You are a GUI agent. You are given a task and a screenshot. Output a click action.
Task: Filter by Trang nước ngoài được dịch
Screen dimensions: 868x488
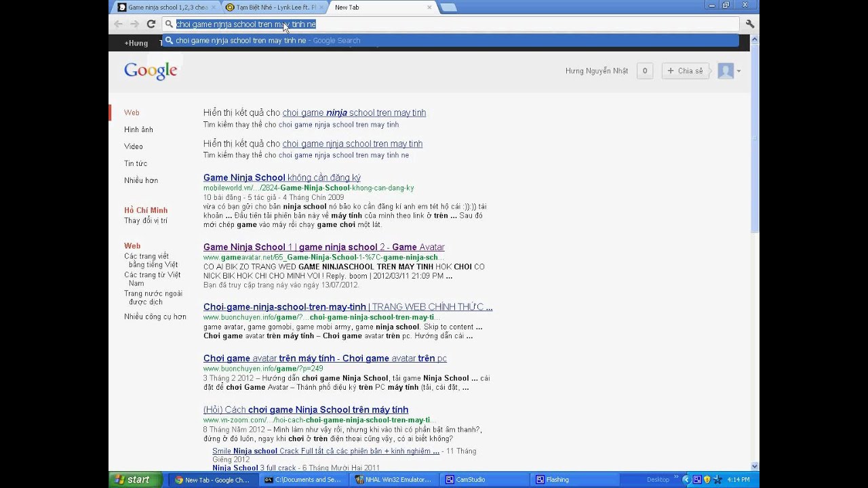coord(153,298)
